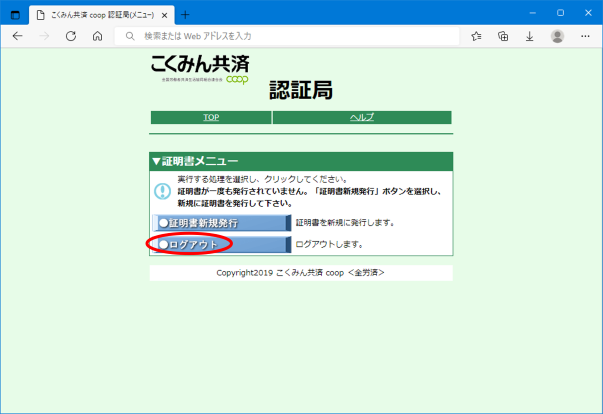Click the blue exclamation info icon
Image resolution: width=603 pixels, height=414 pixels.
click(x=162, y=191)
